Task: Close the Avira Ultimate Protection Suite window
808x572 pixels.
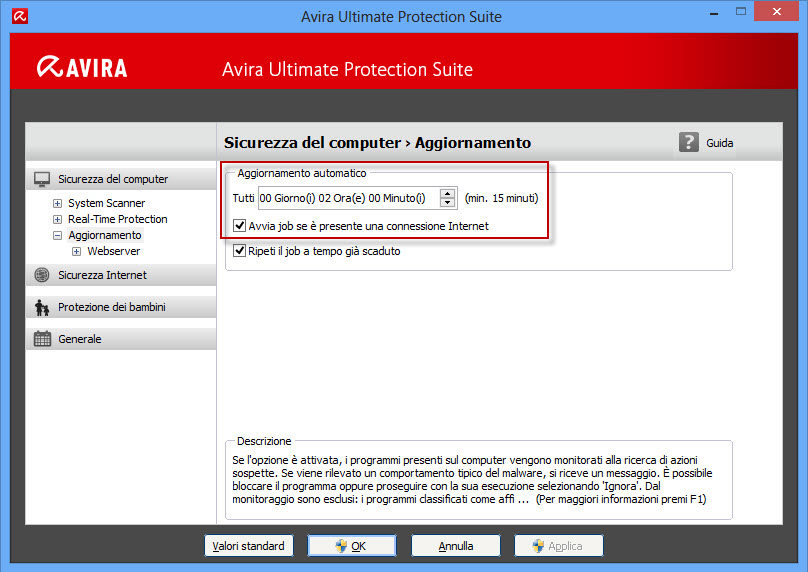Action: [777, 11]
